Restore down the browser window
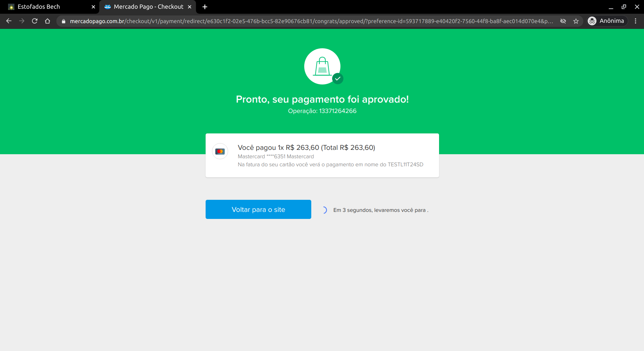 (624, 7)
